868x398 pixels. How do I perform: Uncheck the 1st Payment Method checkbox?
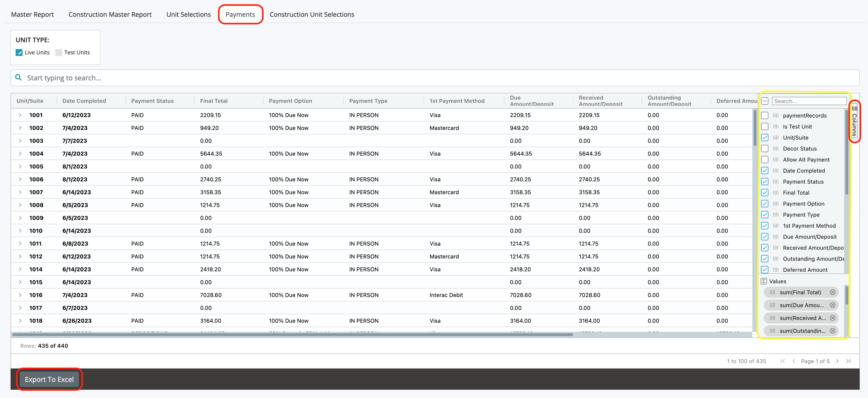(x=765, y=226)
